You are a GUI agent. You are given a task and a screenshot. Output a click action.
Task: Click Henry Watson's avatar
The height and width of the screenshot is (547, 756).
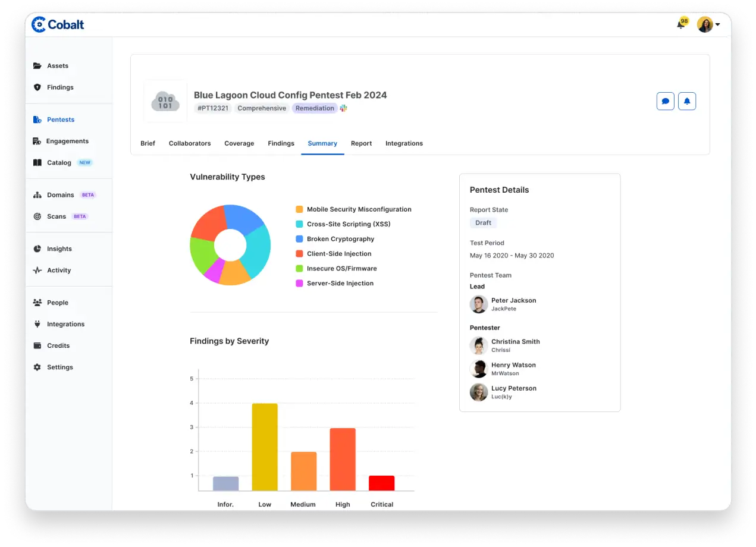tap(479, 369)
